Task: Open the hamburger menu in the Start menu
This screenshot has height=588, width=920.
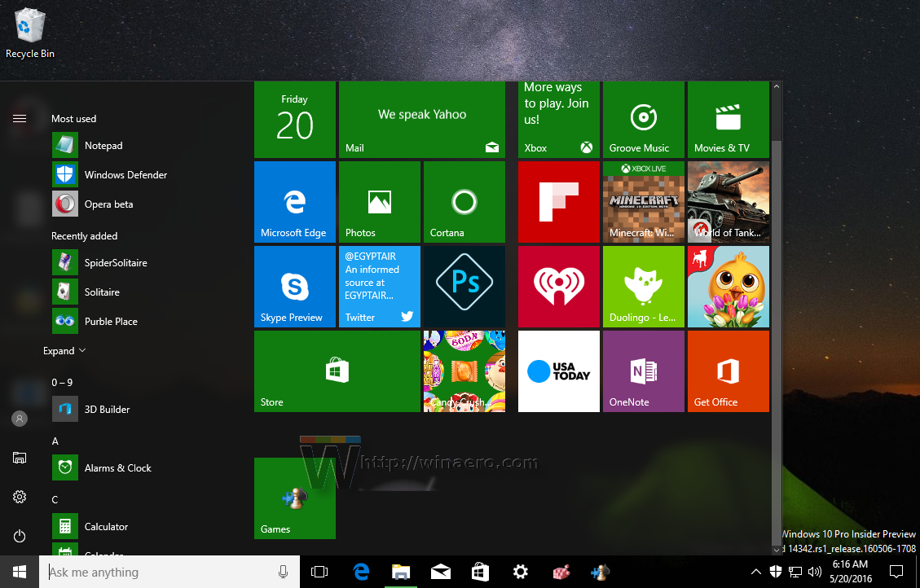Action: point(19,117)
